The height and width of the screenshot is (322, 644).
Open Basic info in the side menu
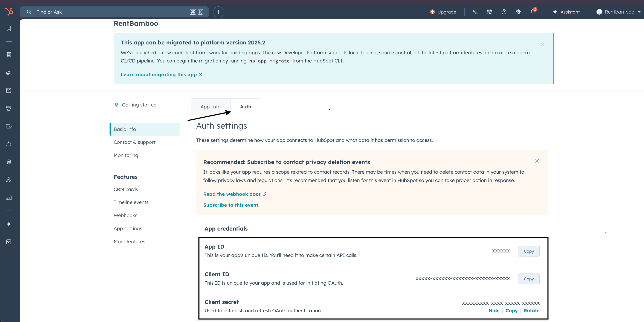[x=145, y=129]
